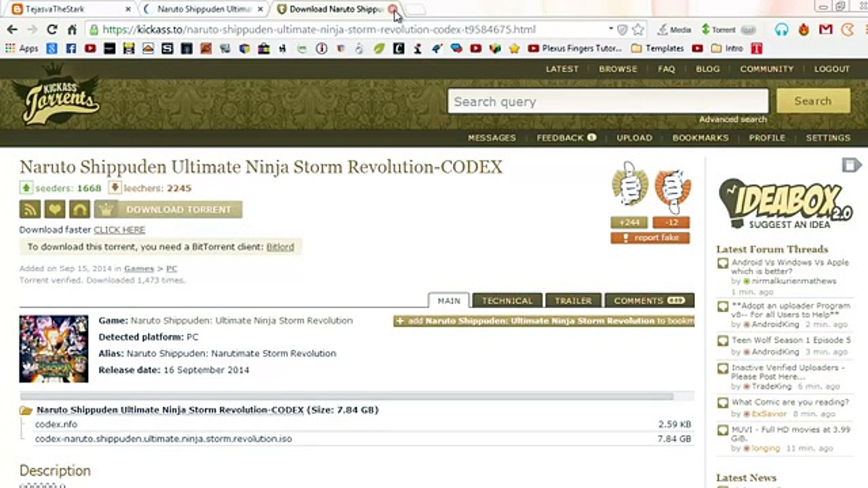Click the RSS feed icon under torrent title
The image size is (868, 488).
coord(30,210)
